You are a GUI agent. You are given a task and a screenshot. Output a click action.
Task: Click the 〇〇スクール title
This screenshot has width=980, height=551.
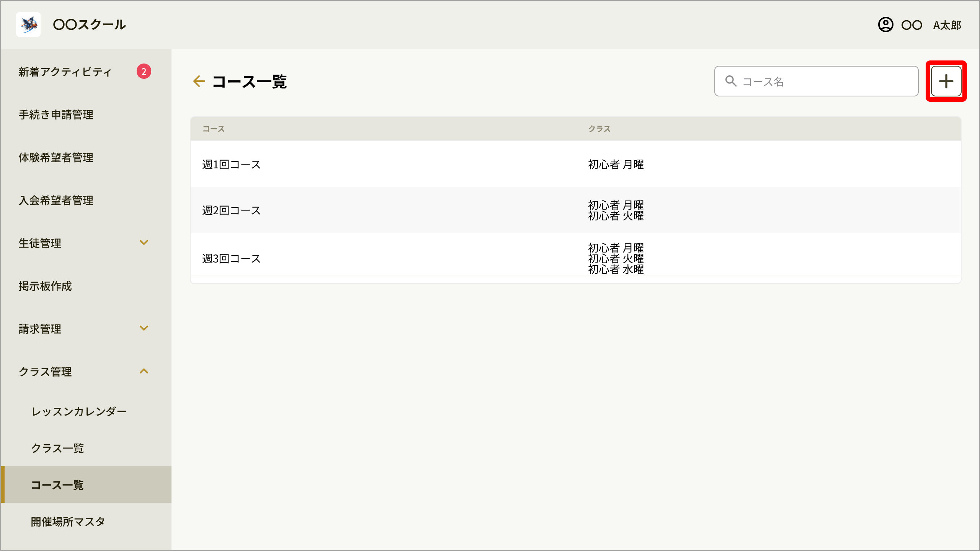point(90,25)
